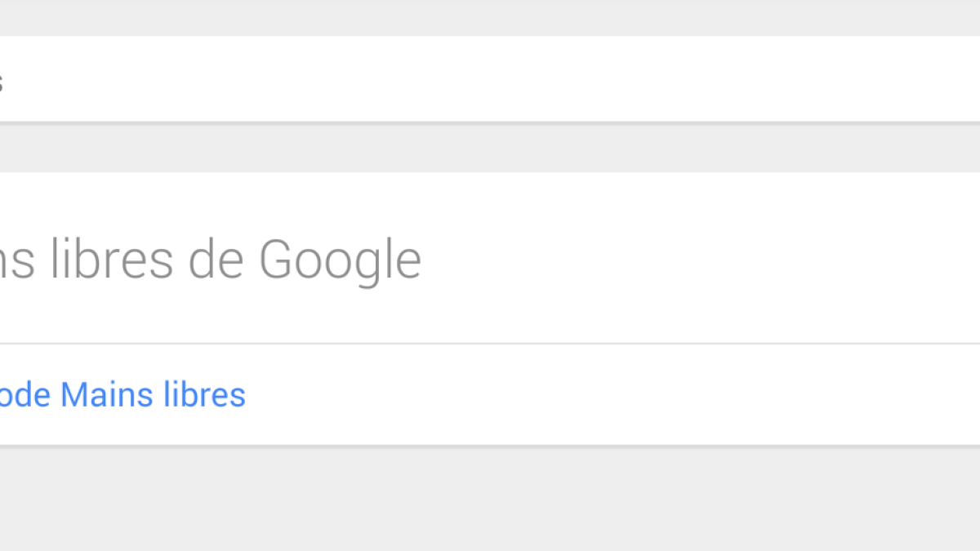Screen dimensions: 980x551
Task: Click the word "Google" in the heading
Action: tap(340, 260)
